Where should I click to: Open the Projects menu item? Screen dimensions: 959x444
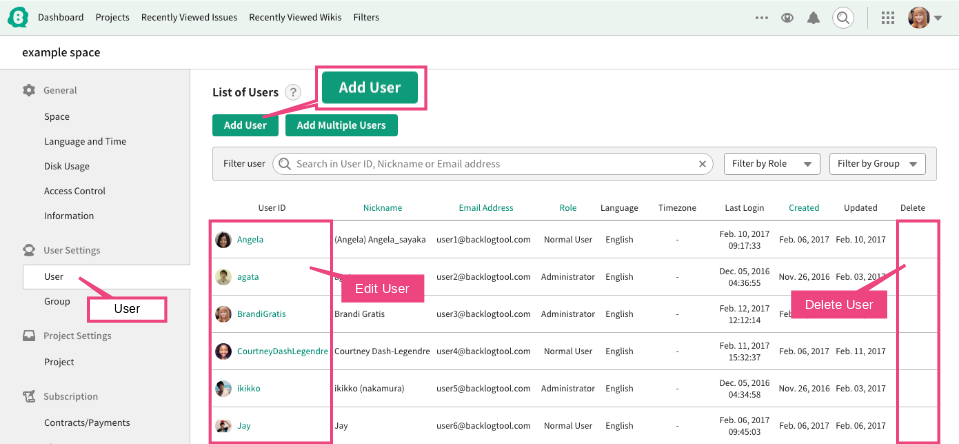(x=113, y=18)
